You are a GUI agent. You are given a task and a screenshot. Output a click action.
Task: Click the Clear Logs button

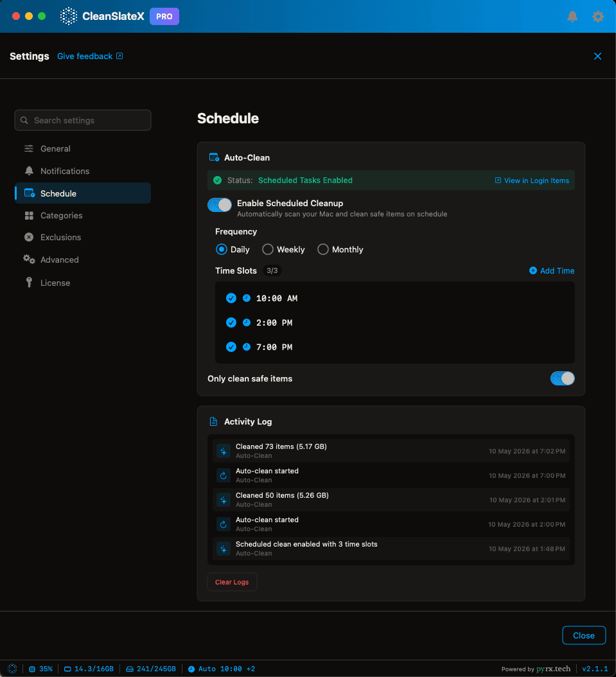[232, 582]
